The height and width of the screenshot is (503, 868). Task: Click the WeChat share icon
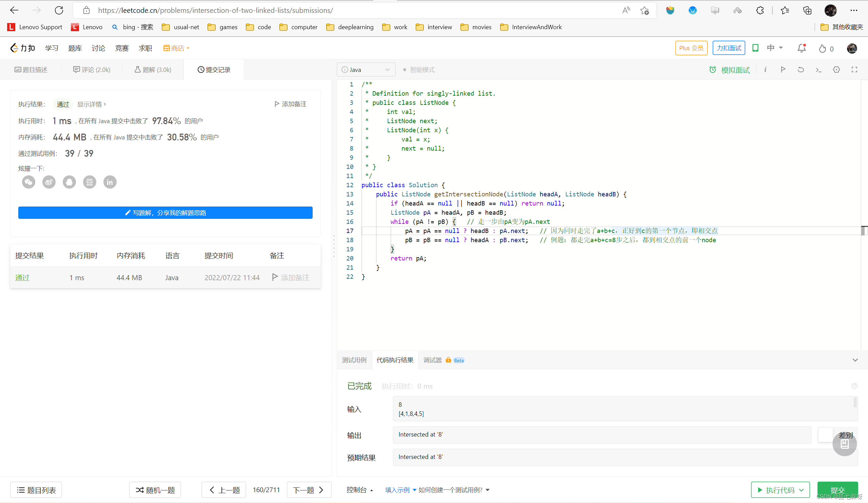28,182
